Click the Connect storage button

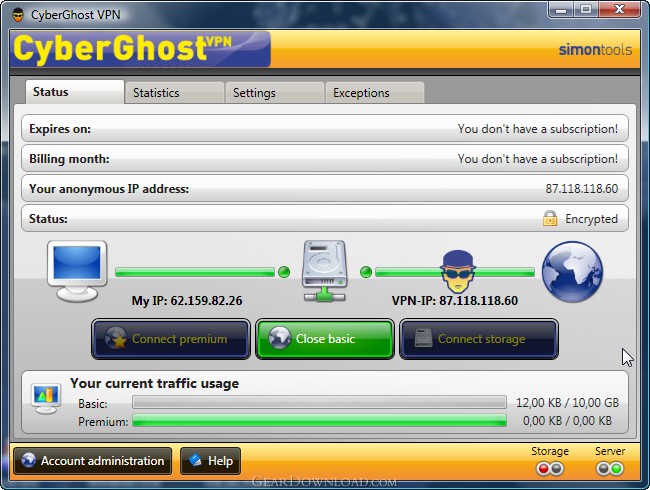pyautogui.click(x=479, y=339)
